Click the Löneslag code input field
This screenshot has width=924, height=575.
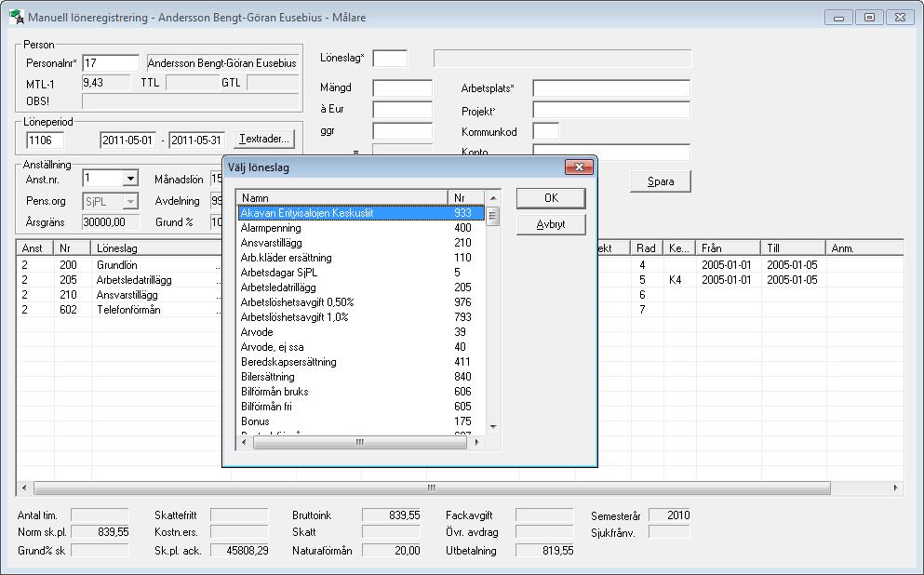[x=390, y=59]
